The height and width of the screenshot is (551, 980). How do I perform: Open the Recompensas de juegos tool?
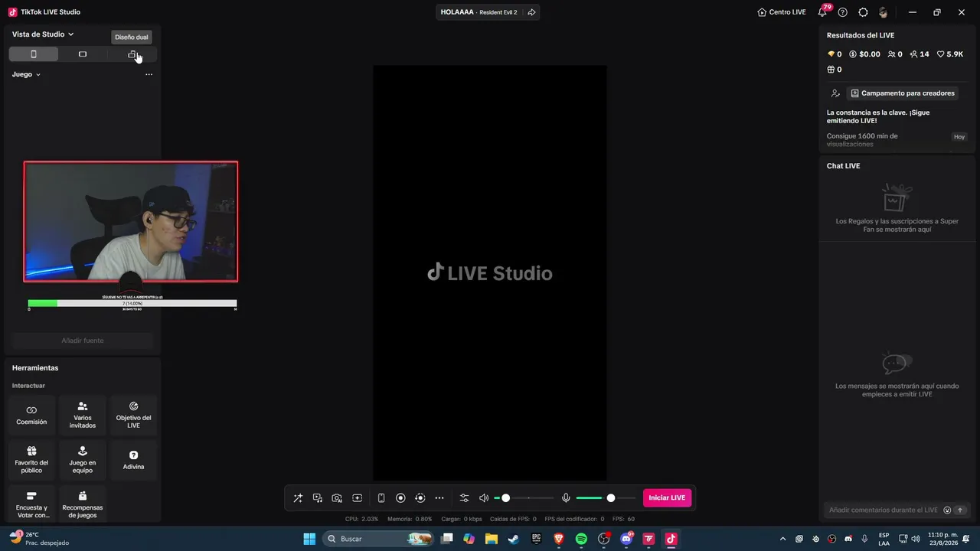pos(83,505)
